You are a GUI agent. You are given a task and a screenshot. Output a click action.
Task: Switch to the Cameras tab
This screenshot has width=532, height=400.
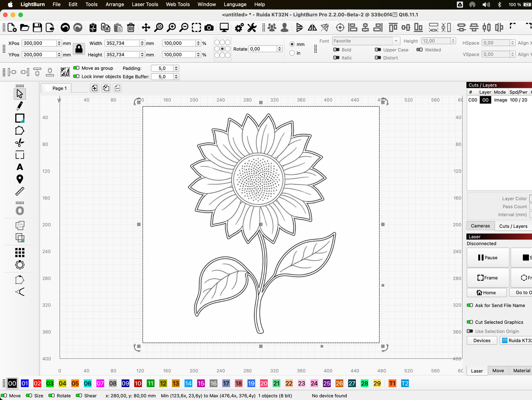click(x=480, y=226)
